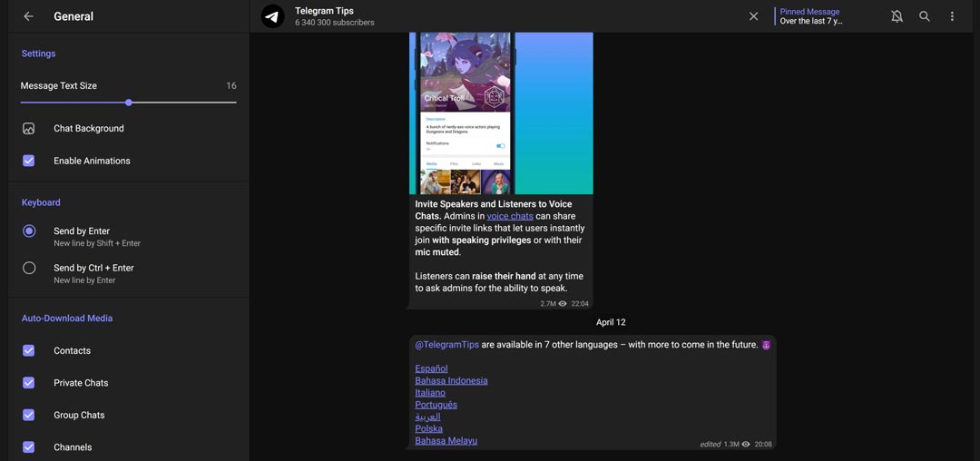Open the Español language link
Screen dimensions: 980x461
[x=431, y=368]
